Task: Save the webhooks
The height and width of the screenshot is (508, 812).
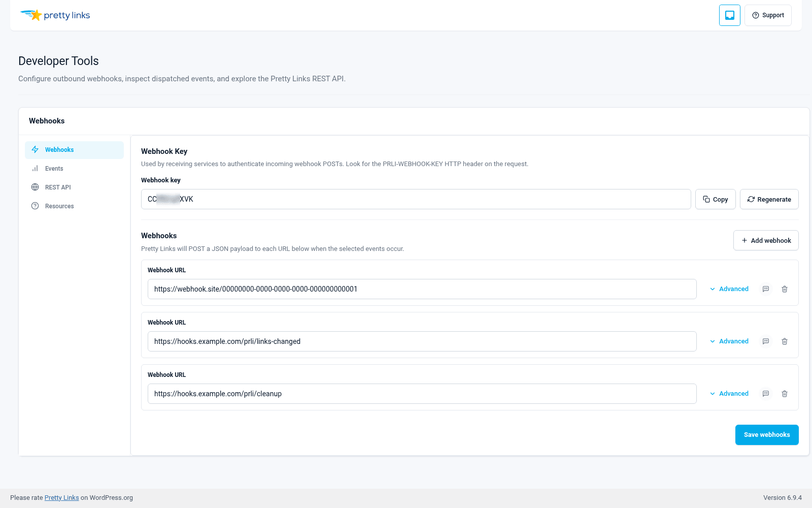Action: point(767,435)
